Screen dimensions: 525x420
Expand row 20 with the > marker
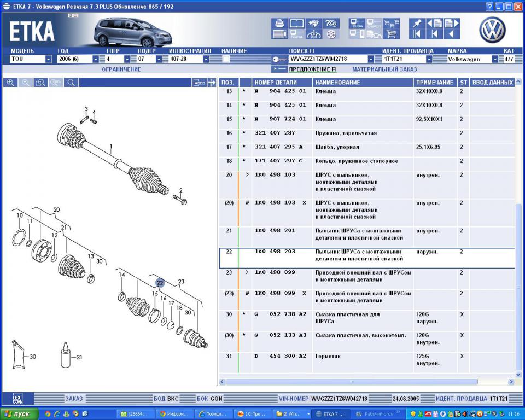click(247, 175)
